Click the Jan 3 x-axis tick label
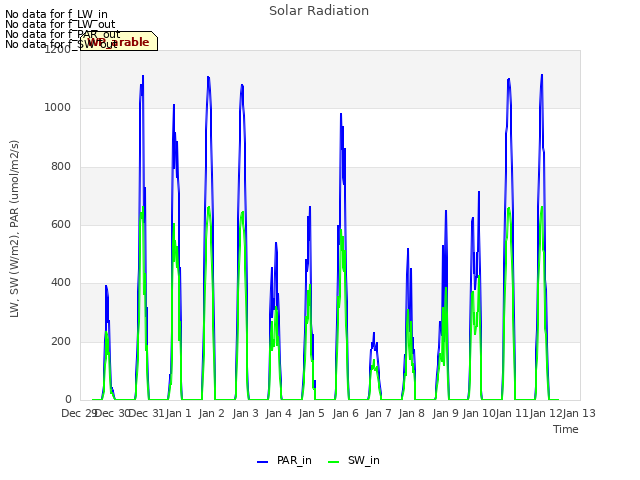The height and width of the screenshot is (480, 640). point(246,413)
